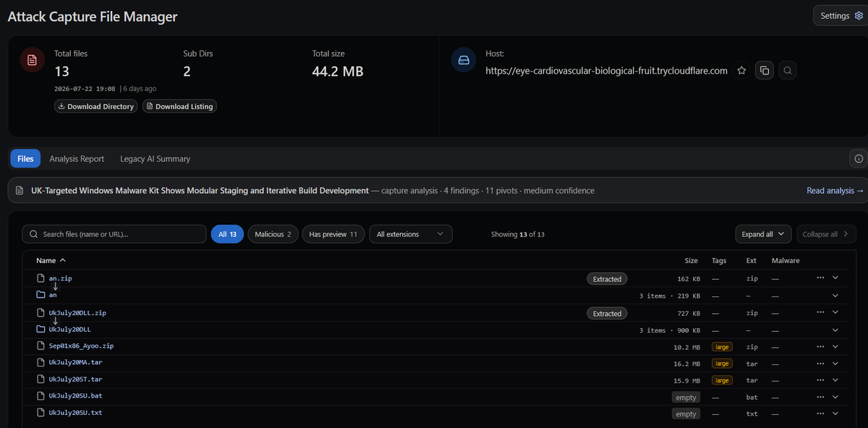Open more options for UkJuly20ST.tar
Viewport: 868px width, 428px height.
[x=820, y=379]
